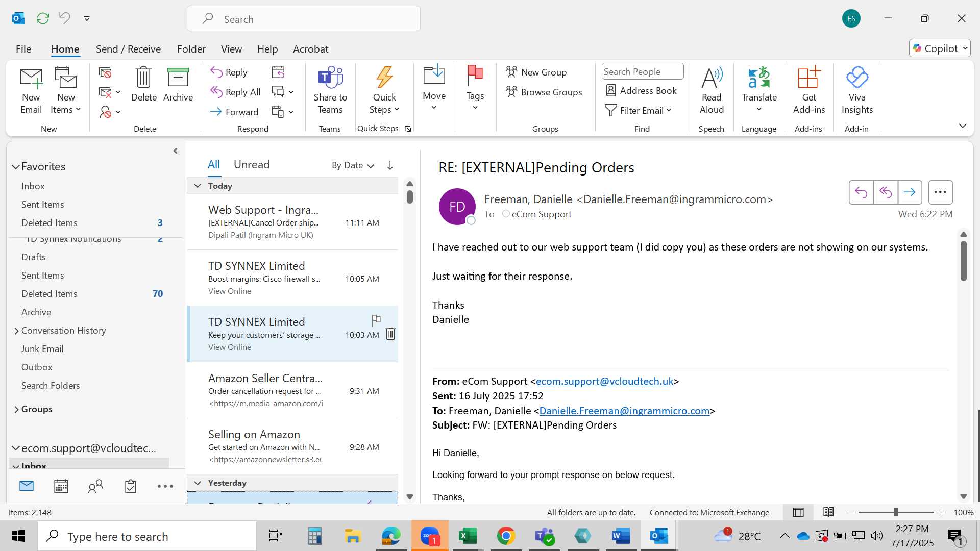Viewport: 980px width, 551px height.
Task: Show Unread messages filter
Action: [x=252, y=164]
